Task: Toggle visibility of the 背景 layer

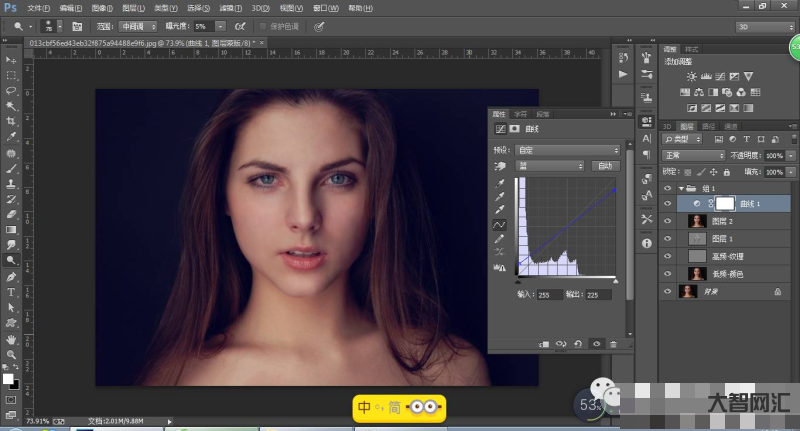Action: coord(668,291)
